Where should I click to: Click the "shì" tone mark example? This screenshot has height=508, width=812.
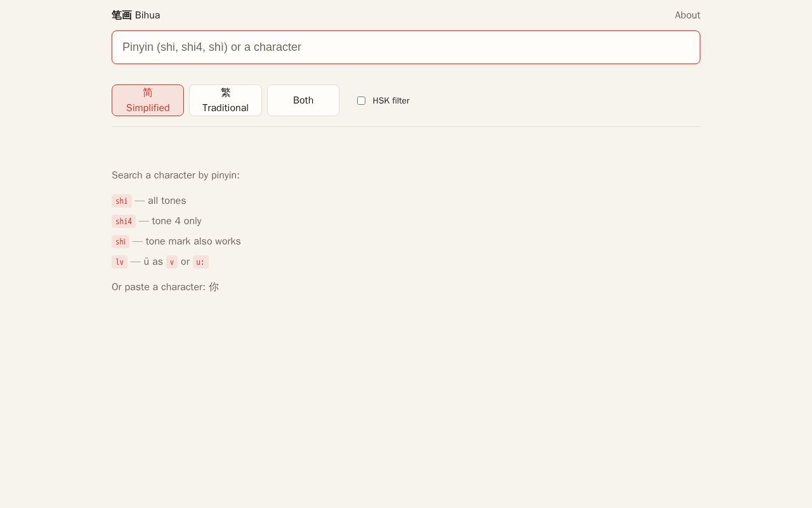121,241
